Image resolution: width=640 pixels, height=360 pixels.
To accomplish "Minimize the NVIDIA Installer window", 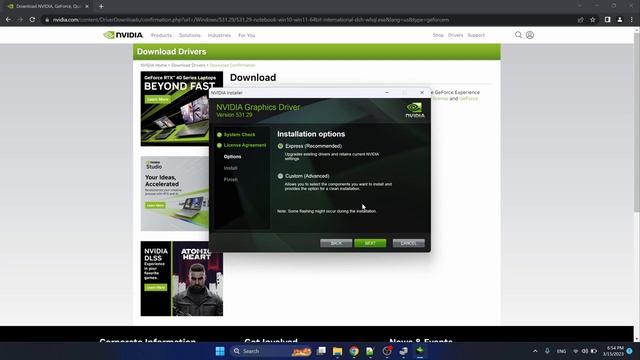I will coord(387,93).
